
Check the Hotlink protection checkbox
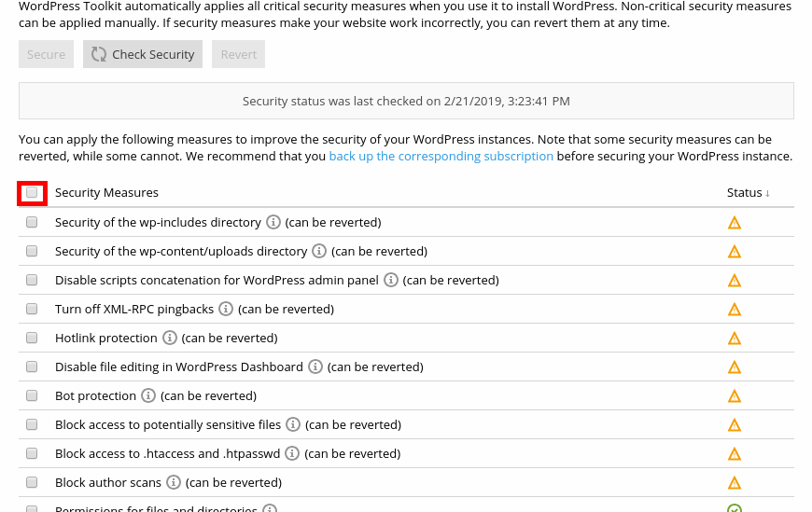pos(32,338)
